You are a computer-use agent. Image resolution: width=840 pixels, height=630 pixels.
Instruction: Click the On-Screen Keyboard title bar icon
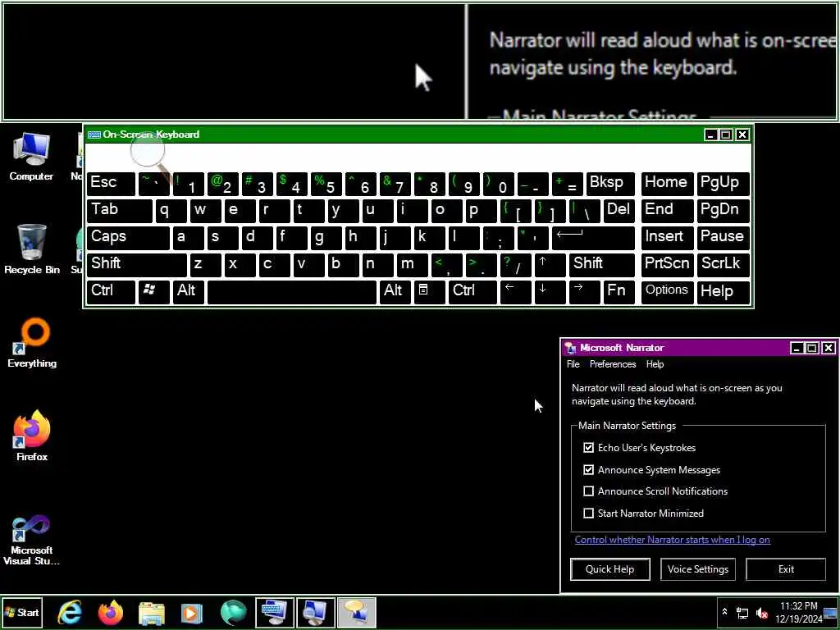94,135
